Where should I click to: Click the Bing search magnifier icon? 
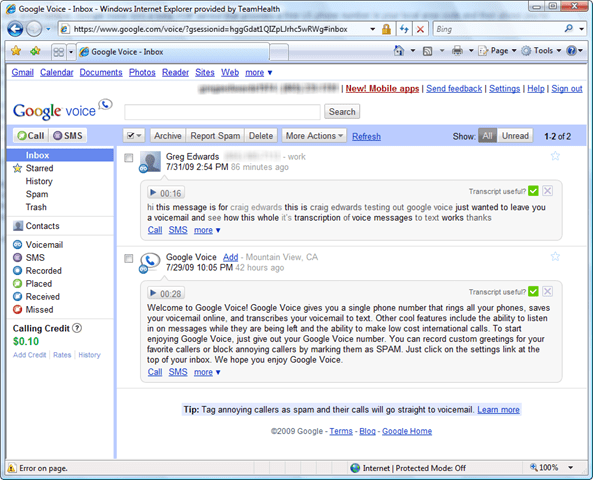click(568, 29)
